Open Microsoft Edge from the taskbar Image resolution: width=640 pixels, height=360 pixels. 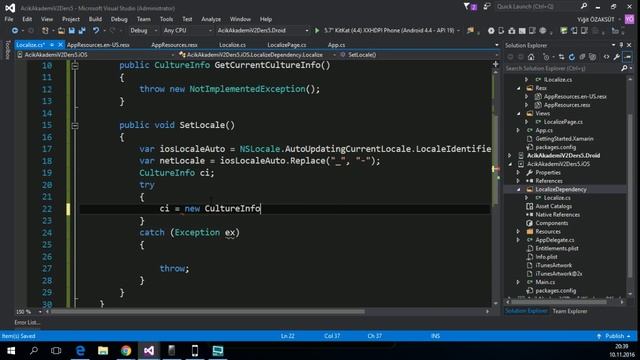point(80,351)
